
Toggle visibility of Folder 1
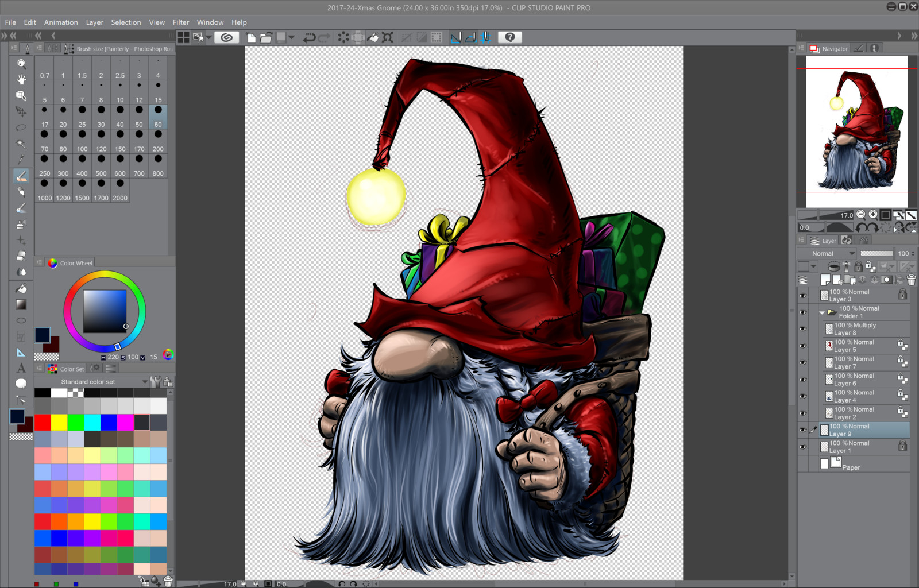click(x=803, y=312)
